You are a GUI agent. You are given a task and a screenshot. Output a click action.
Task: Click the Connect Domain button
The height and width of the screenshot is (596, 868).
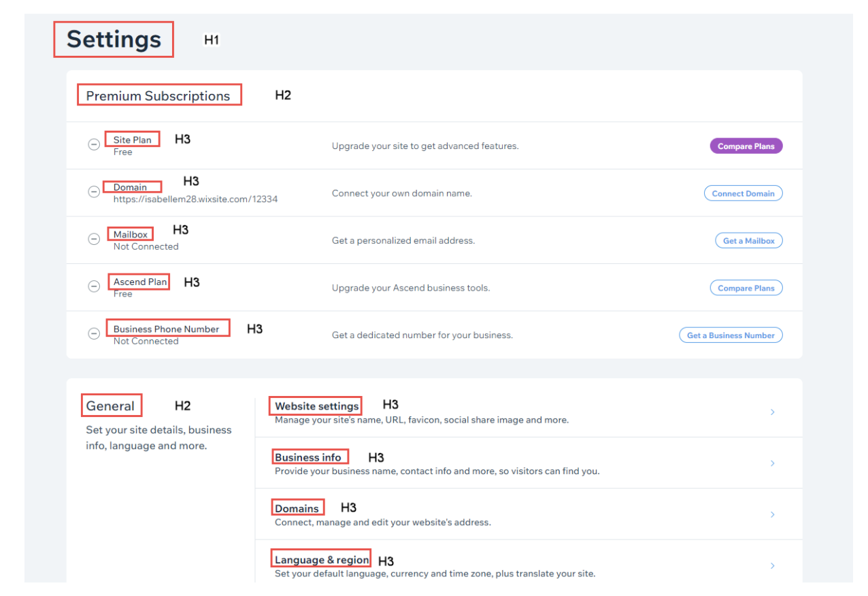[x=743, y=193]
